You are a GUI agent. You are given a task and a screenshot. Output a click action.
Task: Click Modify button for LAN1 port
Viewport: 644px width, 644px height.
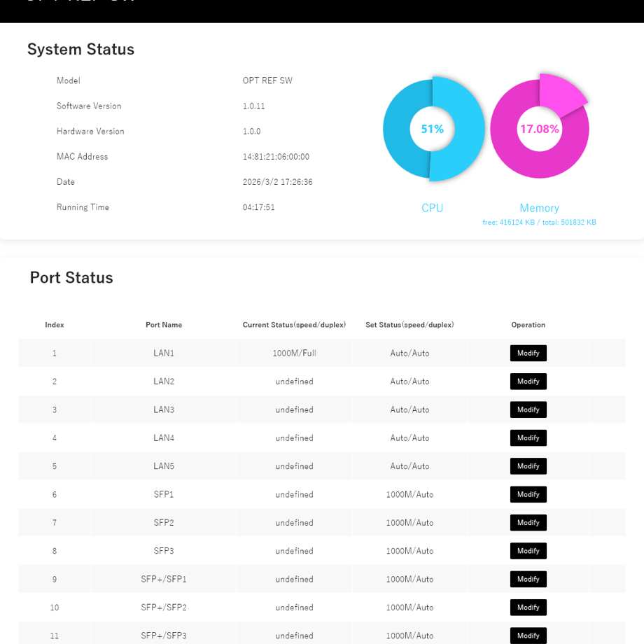(x=528, y=353)
